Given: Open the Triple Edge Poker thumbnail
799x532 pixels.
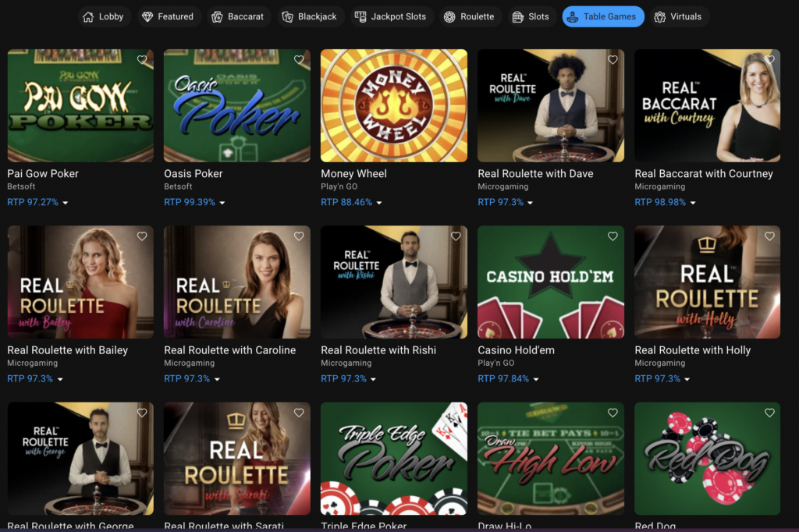Looking at the screenshot, I should pyautogui.click(x=394, y=459).
